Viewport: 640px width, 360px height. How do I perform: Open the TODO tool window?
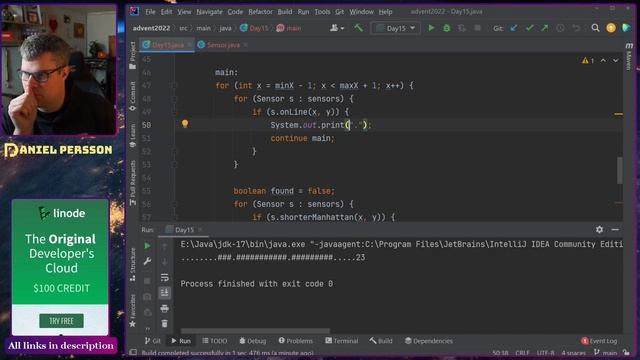coord(215,341)
